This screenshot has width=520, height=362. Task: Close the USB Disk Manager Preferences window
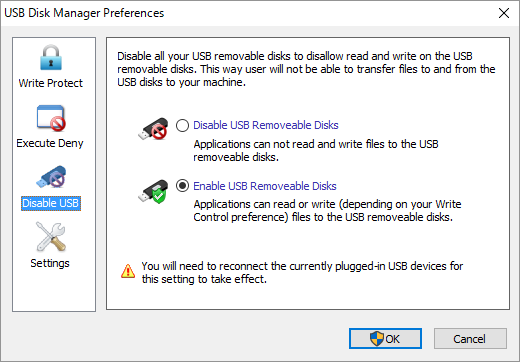504,13
